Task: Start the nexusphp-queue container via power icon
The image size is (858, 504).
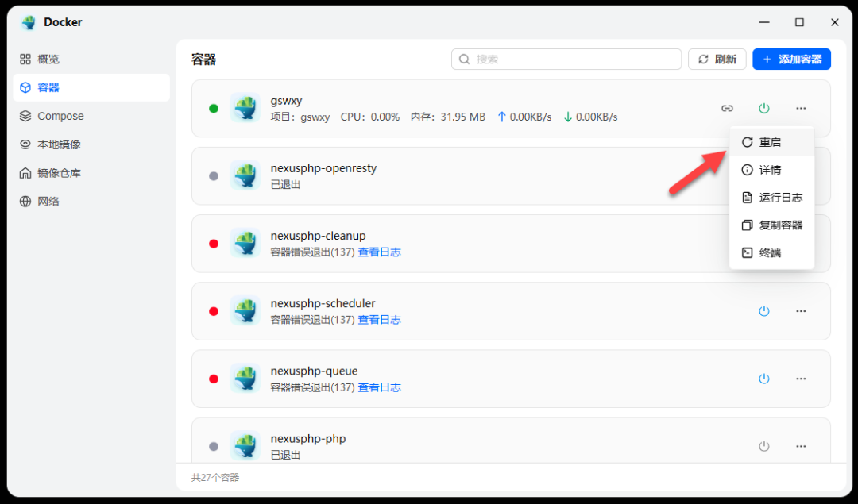Action: [x=764, y=379]
